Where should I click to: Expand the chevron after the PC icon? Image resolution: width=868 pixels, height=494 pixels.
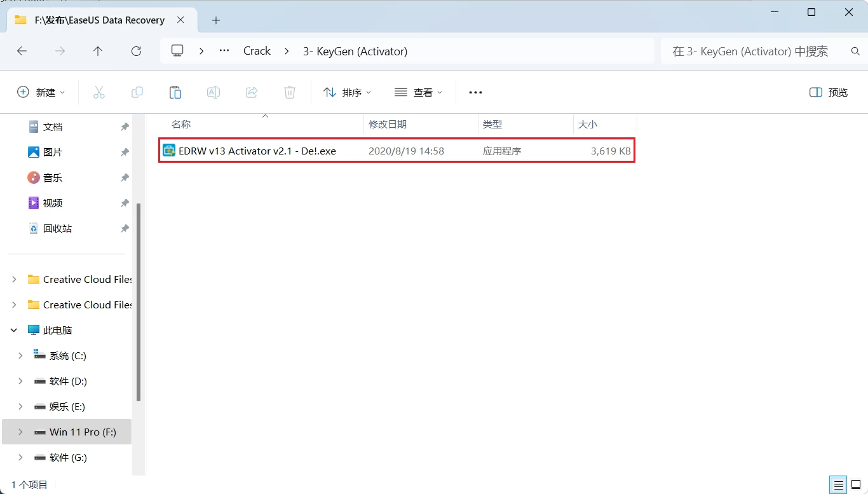coord(201,51)
